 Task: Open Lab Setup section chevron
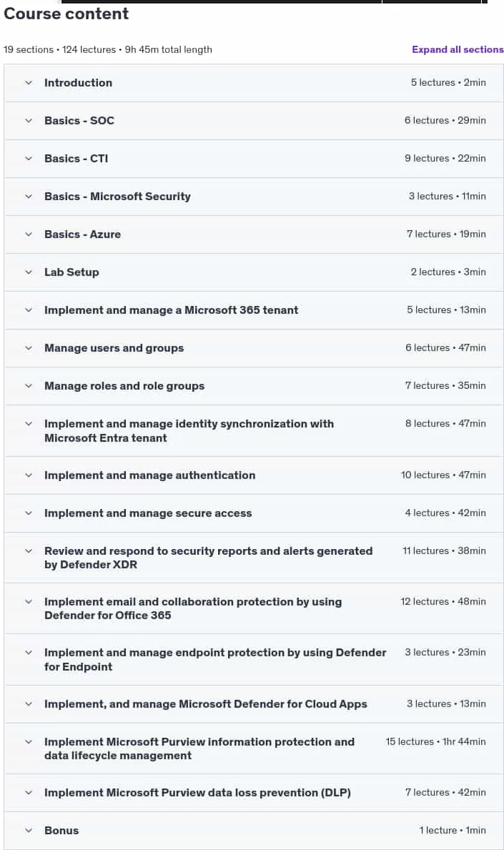point(29,272)
